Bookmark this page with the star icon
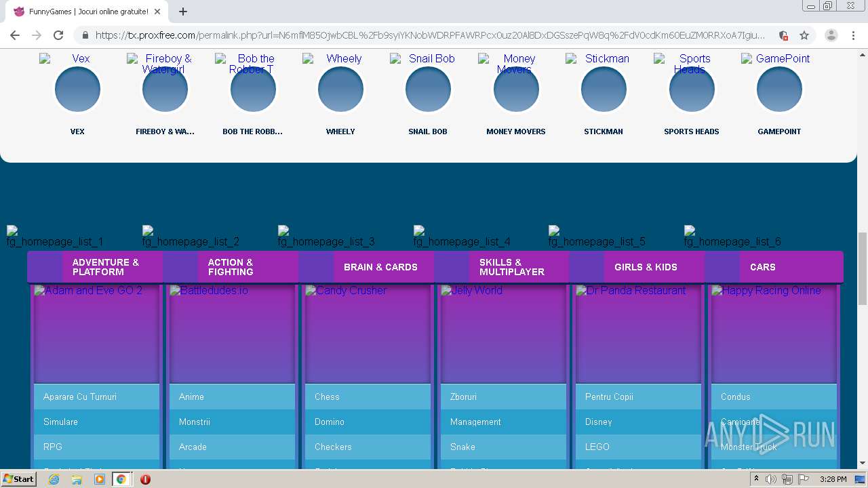 (x=804, y=35)
